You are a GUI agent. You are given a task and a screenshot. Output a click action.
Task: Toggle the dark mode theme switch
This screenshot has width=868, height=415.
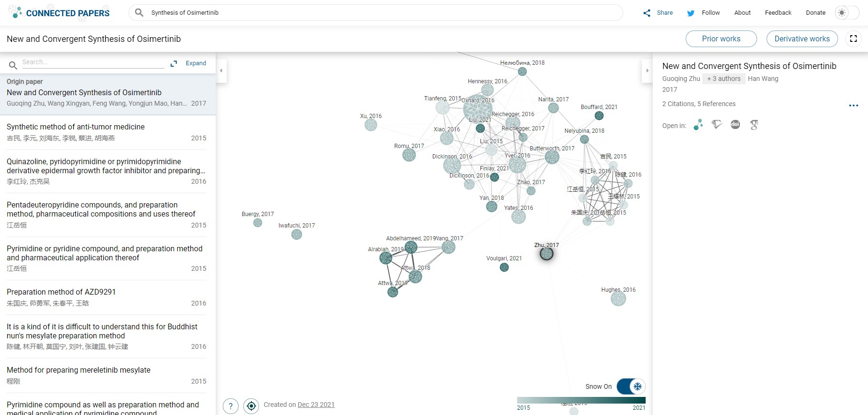(847, 13)
